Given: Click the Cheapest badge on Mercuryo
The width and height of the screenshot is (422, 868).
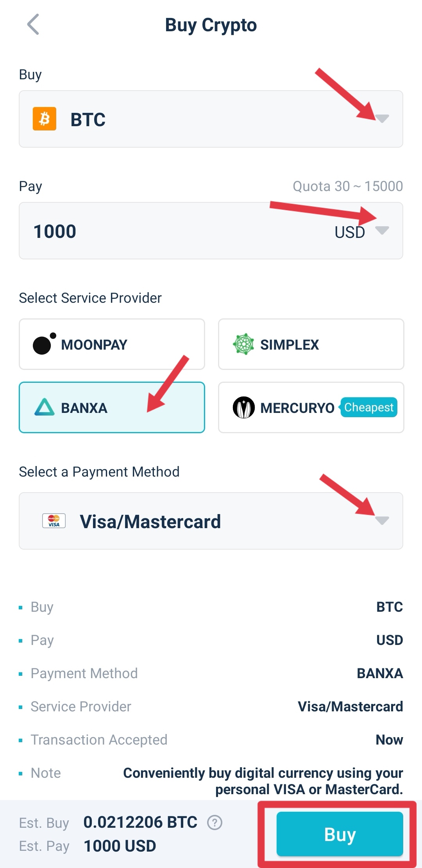Looking at the screenshot, I should point(368,407).
